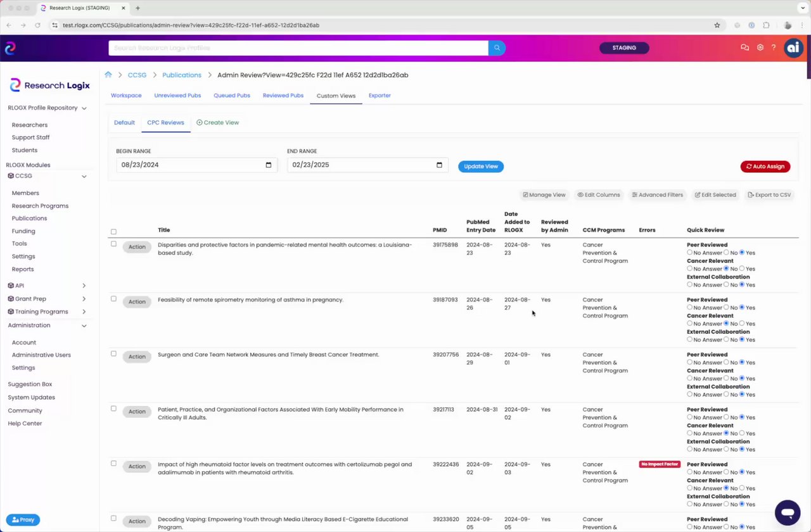Viewport: 811px width, 532px height.
Task: Open the Queued Pubs tab
Action: click(232, 96)
